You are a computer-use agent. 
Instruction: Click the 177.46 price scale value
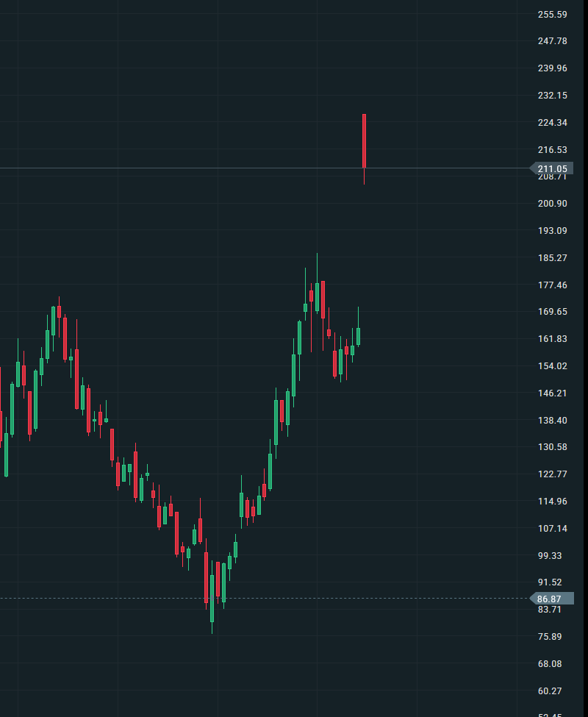(x=552, y=285)
